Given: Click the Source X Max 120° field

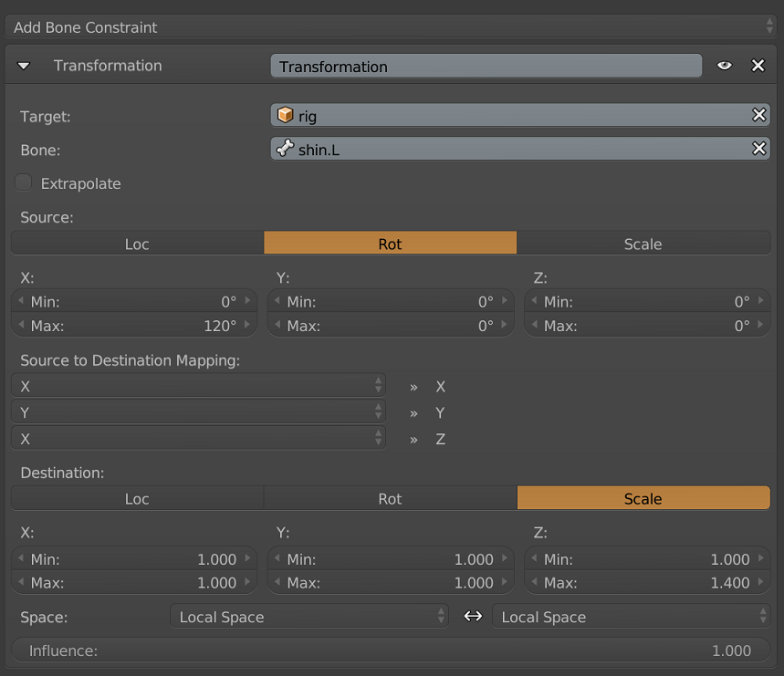Looking at the screenshot, I should coord(134,326).
